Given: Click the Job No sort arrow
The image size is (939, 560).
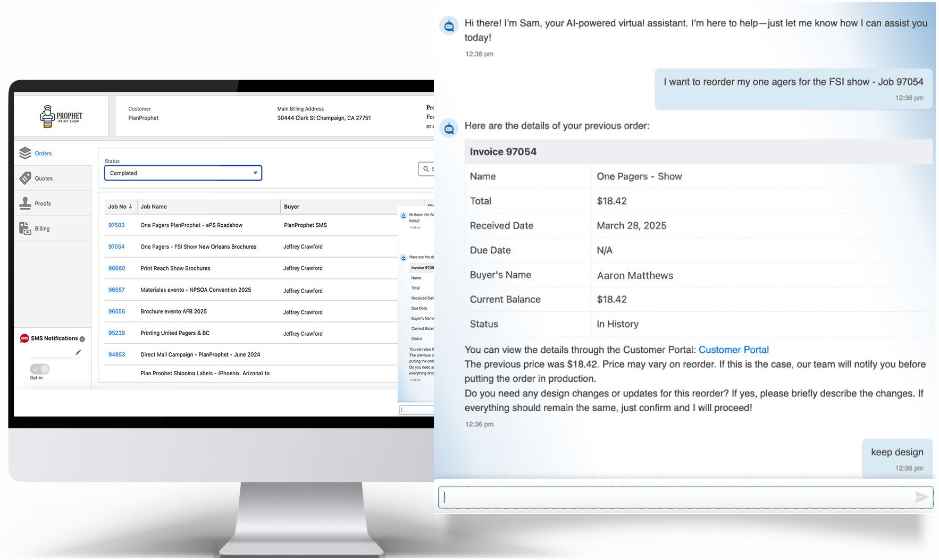Looking at the screenshot, I should pyautogui.click(x=129, y=206).
